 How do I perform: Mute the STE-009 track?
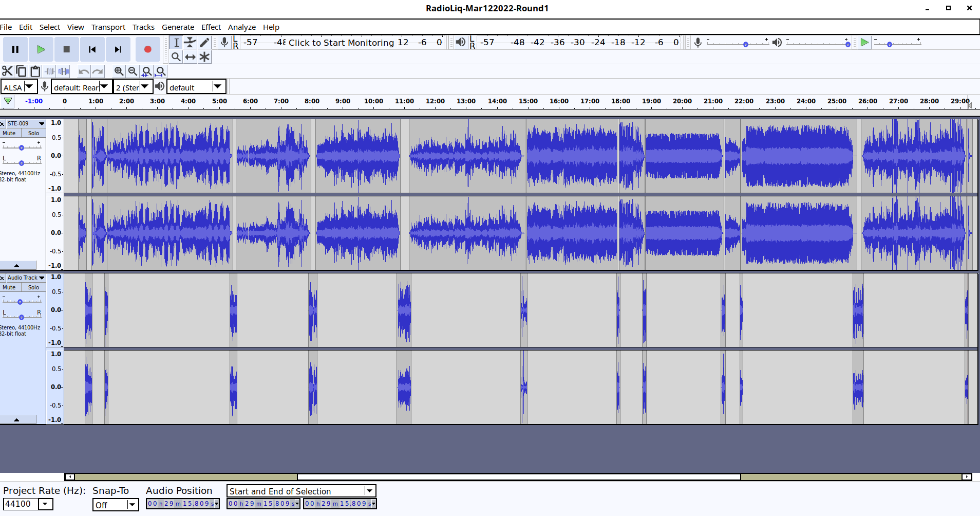9,133
